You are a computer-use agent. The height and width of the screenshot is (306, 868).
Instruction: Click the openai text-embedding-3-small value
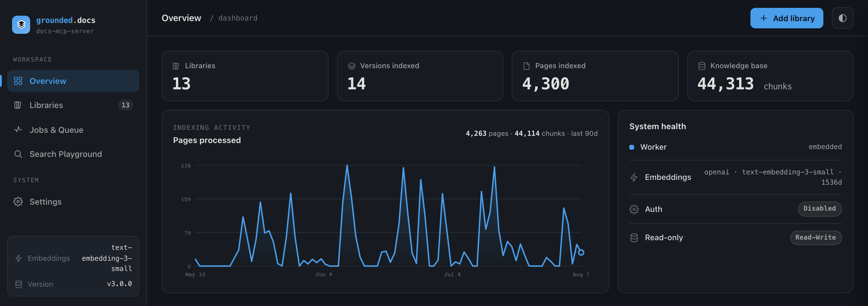point(773,177)
